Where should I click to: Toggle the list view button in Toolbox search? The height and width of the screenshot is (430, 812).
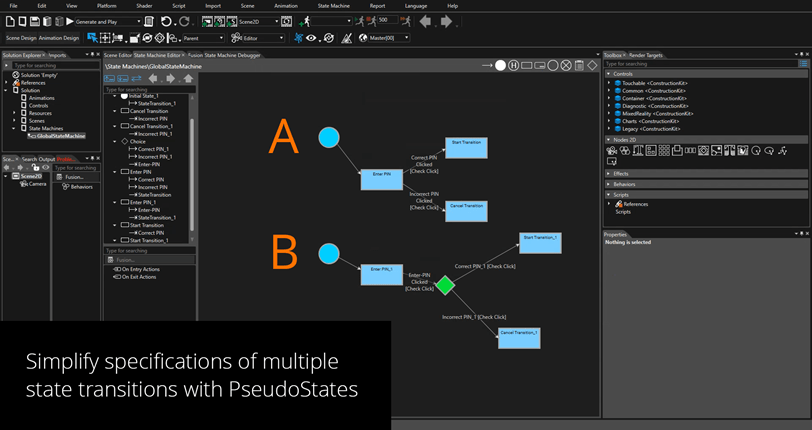point(804,64)
